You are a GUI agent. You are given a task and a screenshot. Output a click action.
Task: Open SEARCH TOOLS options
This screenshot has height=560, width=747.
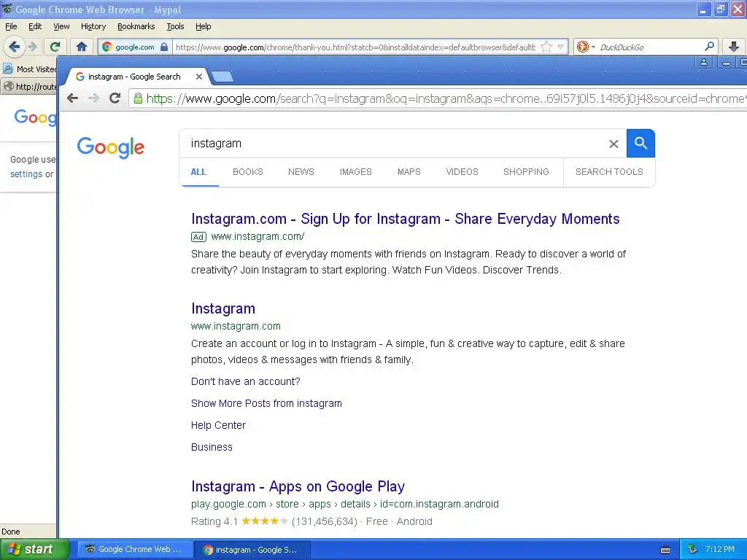point(609,172)
